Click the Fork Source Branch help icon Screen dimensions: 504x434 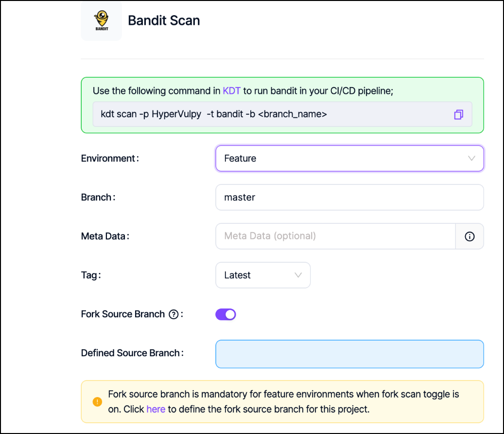click(x=173, y=314)
